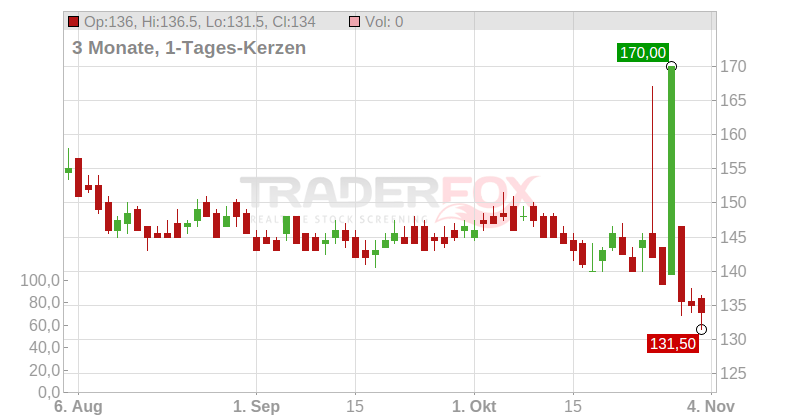This screenshot has width=800, height=420.
Task: Click the first green candle near 6. Aug
Action: pos(68,170)
